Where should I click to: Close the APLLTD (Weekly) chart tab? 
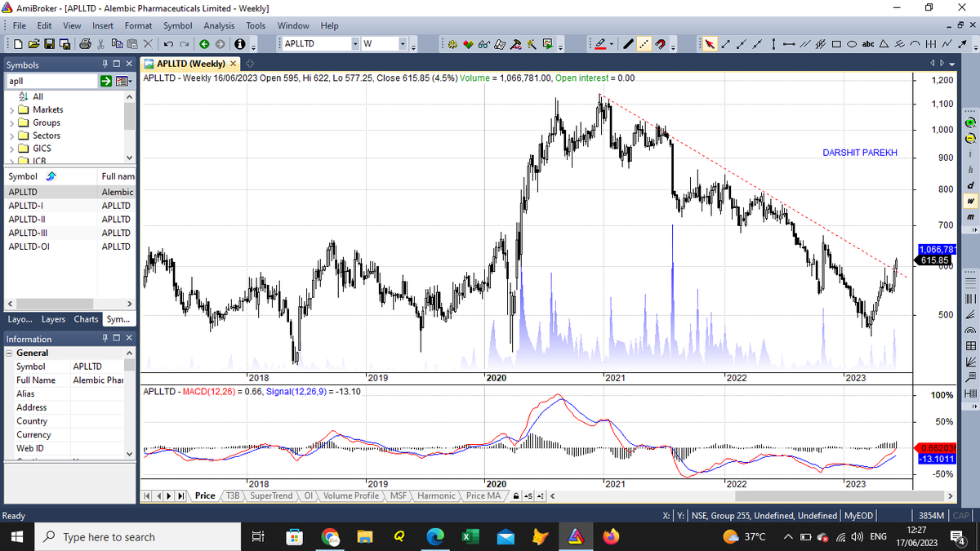click(x=233, y=64)
